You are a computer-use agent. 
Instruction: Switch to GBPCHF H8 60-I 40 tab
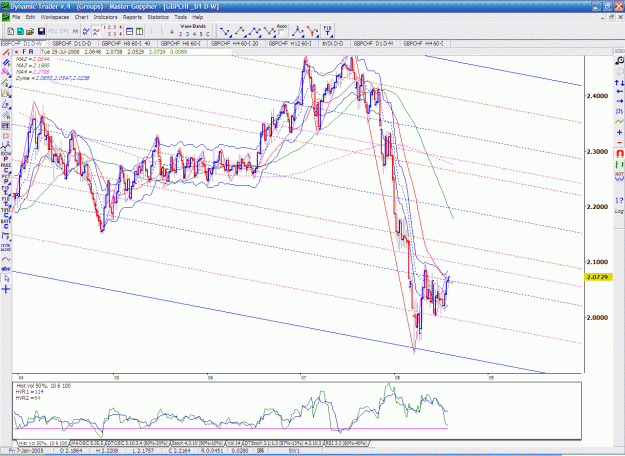tap(126, 43)
